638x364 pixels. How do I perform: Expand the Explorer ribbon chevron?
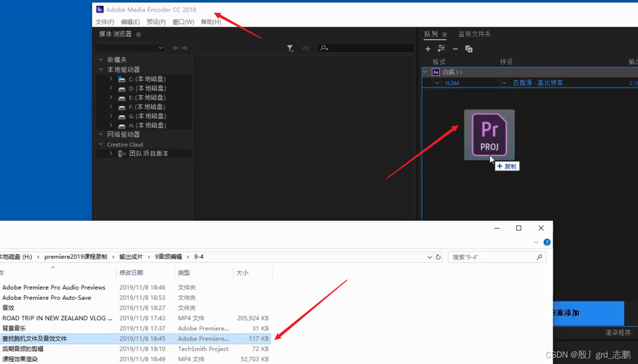536,242
